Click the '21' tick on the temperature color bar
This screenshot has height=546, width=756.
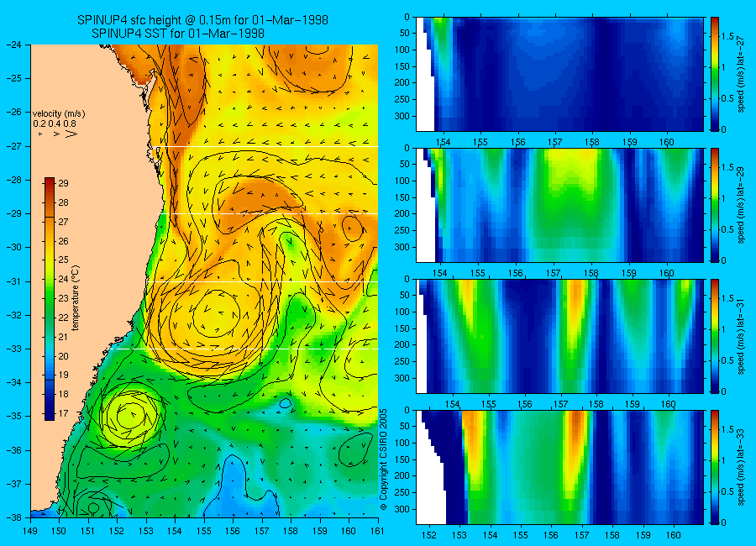tap(63, 337)
